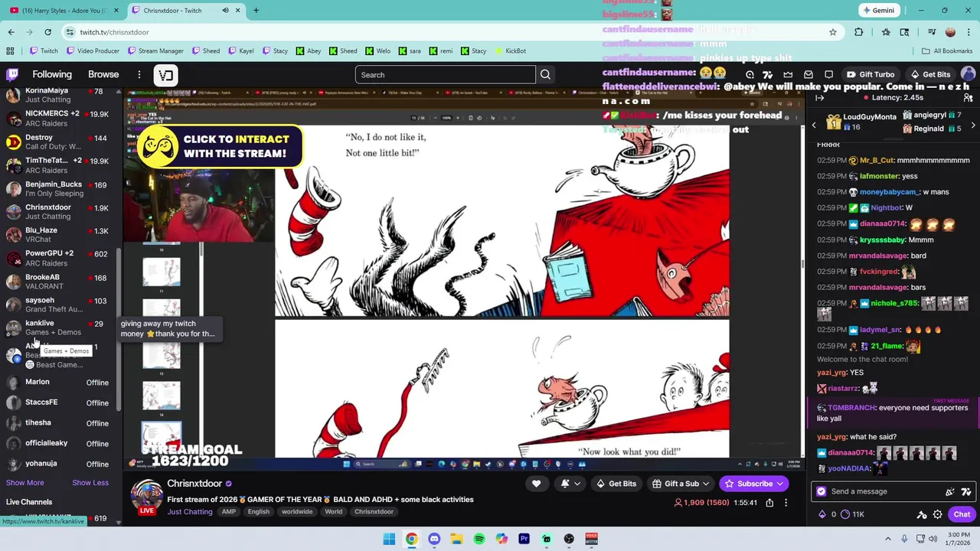The image size is (980, 551).
Task: Open the Twitch home logo
Action: click(12, 74)
